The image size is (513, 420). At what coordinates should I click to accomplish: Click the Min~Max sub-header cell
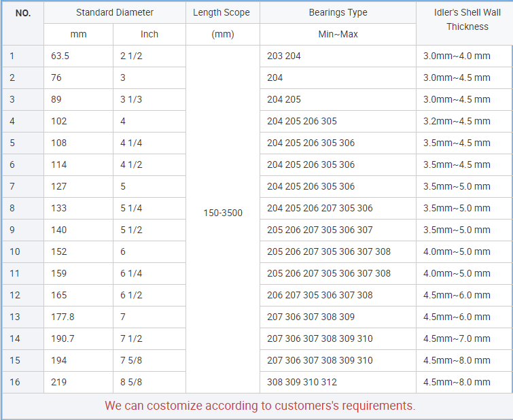(338, 35)
